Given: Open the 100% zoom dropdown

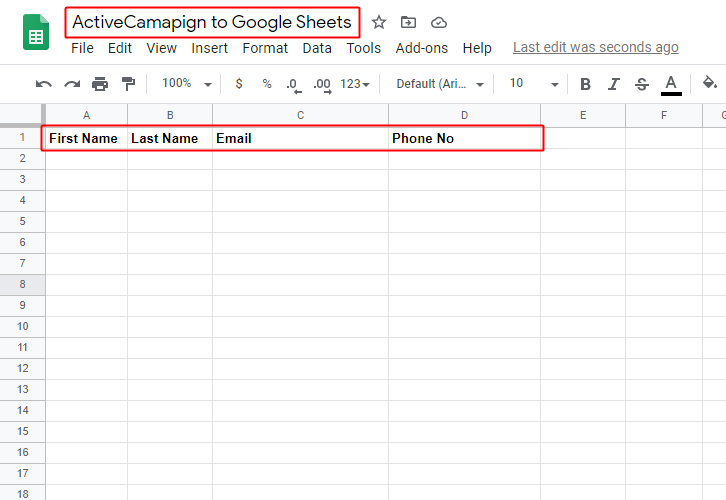Looking at the screenshot, I should point(187,83).
